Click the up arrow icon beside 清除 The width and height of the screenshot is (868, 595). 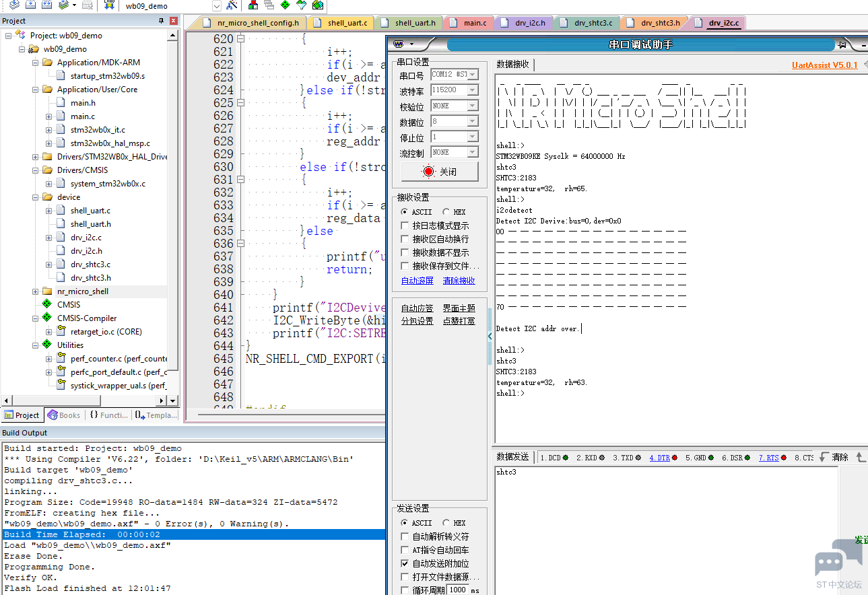tap(861, 456)
